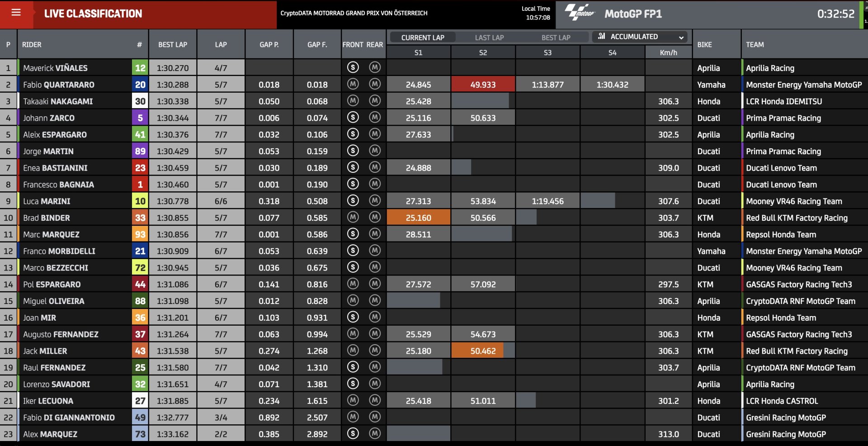Image resolution: width=868 pixels, height=446 pixels.
Task: Click session timer 0:32:52
Action: point(835,14)
